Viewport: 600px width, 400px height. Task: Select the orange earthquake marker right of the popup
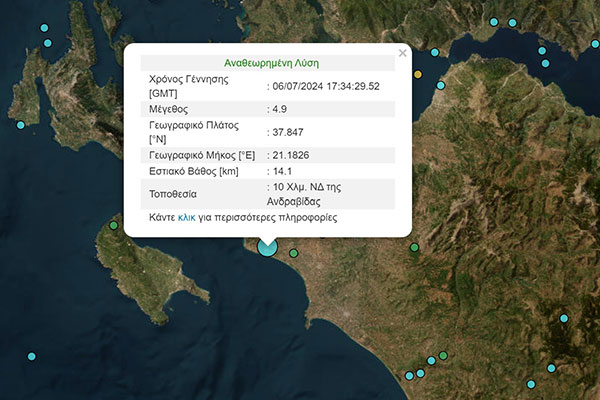418,75
